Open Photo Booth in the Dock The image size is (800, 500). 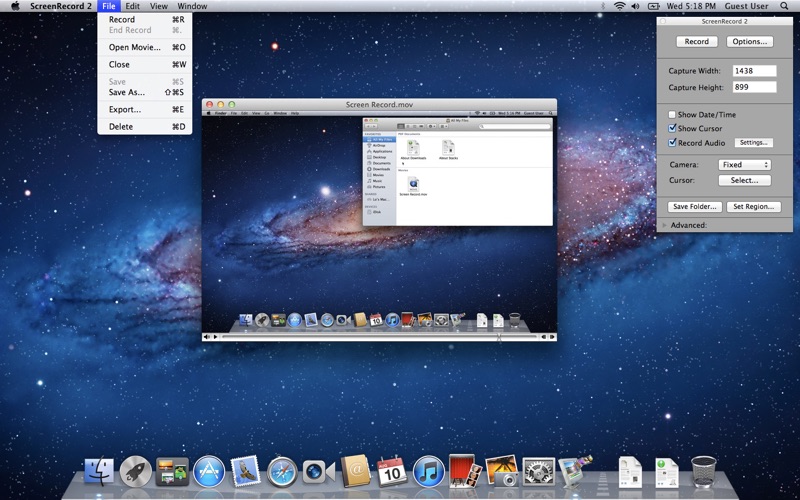point(465,470)
